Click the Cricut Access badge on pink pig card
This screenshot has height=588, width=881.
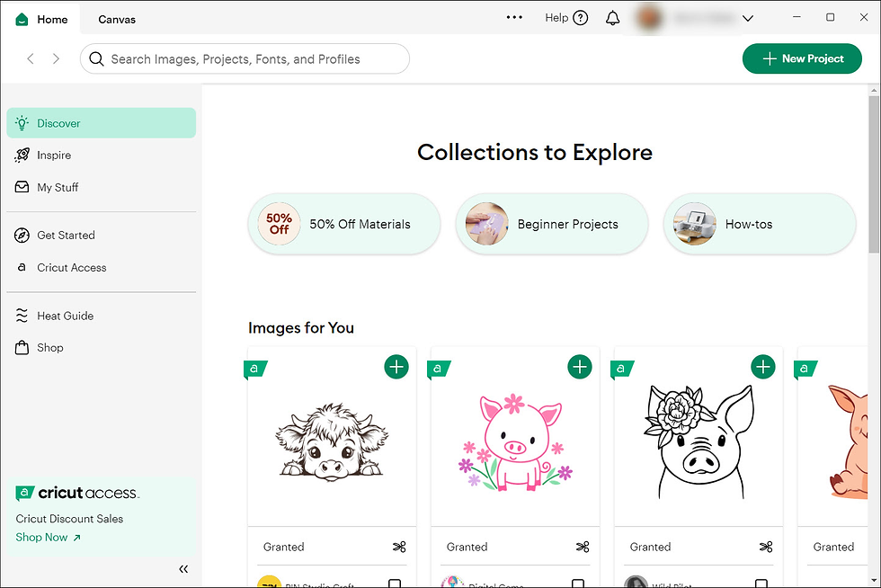(x=439, y=369)
